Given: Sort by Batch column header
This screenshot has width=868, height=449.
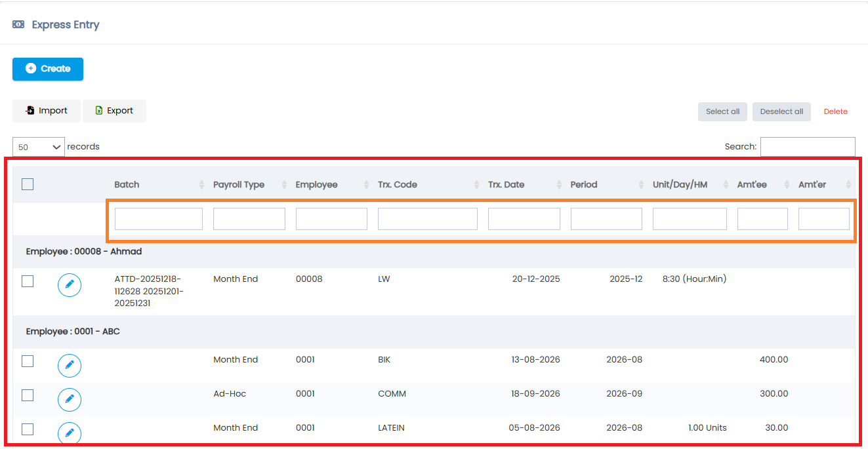Looking at the screenshot, I should click(159, 185).
